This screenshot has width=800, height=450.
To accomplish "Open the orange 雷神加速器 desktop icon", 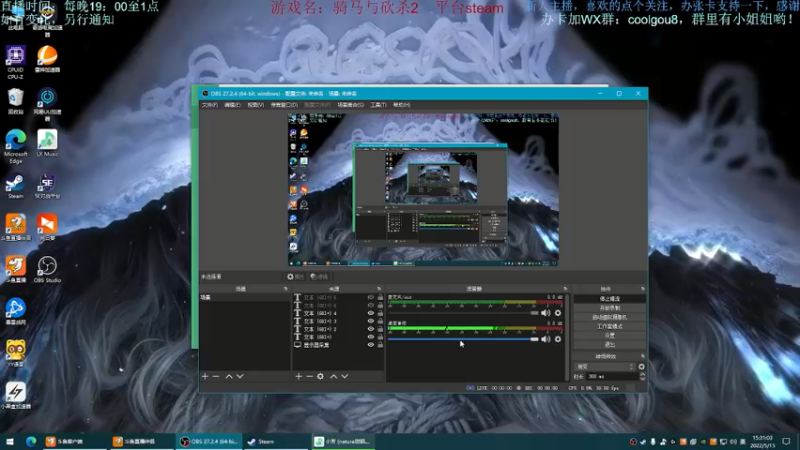I will click(x=47, y=59).
